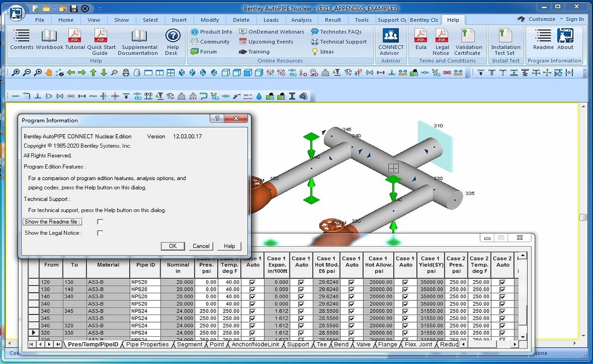593x364 pixels.
Task: Click the Zoom Out magnifier icon
Action: point(27,73)
